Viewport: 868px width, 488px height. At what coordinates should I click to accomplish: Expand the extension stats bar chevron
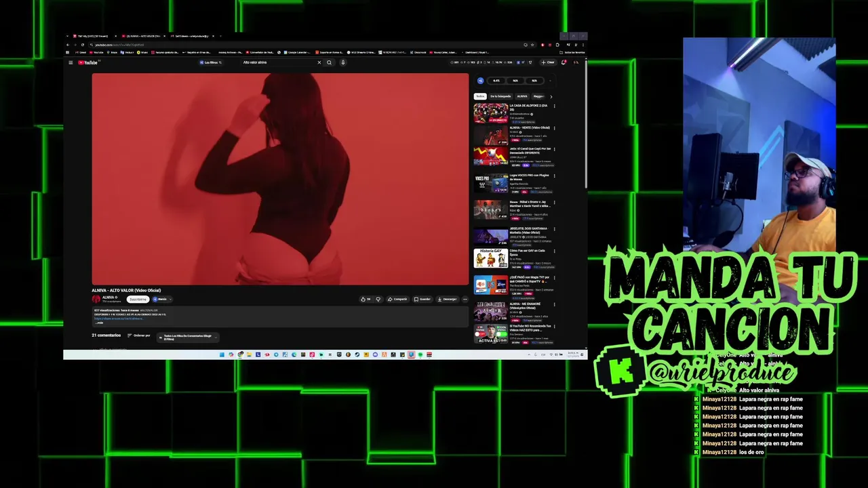pos(550,81)
